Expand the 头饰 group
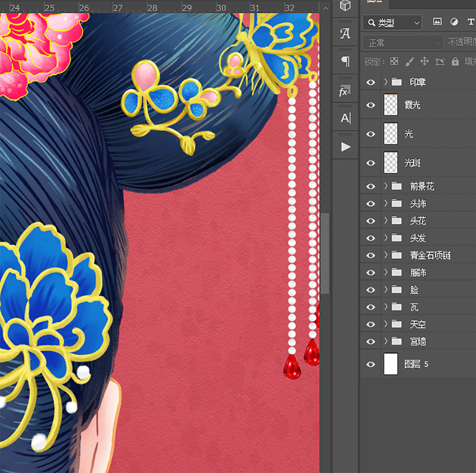 click(386, 203)
